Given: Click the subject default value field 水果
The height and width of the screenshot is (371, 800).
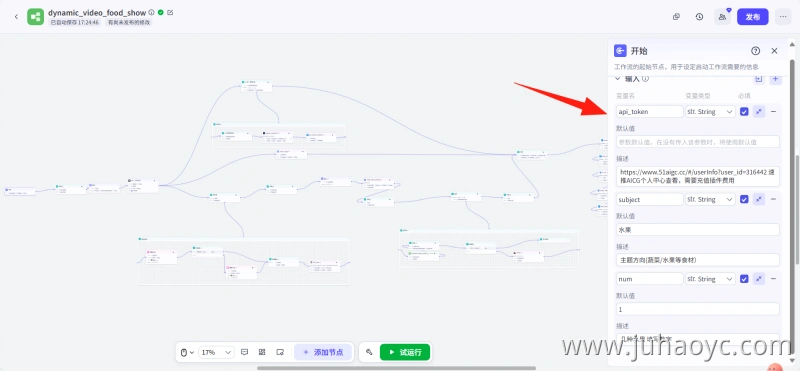Looking at the screenshot, I should pos(697,230).
